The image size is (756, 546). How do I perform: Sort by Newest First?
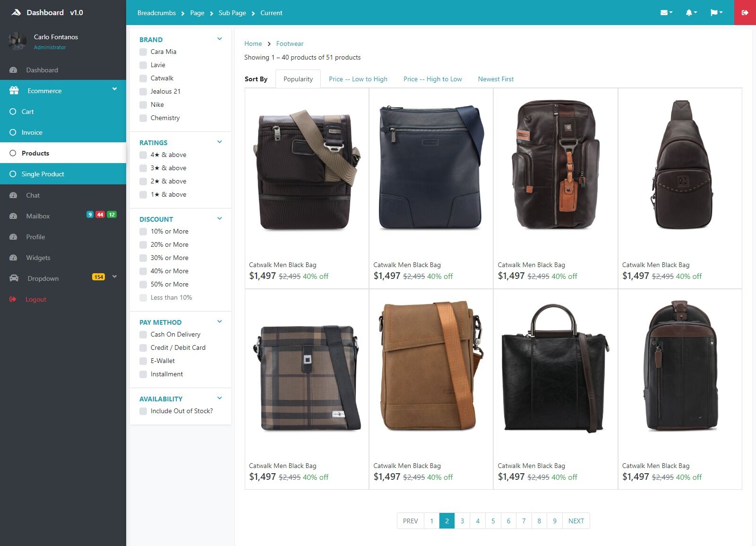[496, 79]
